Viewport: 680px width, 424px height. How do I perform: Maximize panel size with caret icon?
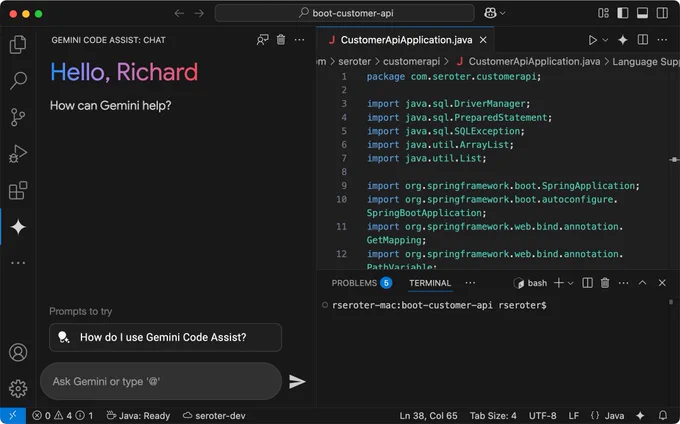(642, 283)
